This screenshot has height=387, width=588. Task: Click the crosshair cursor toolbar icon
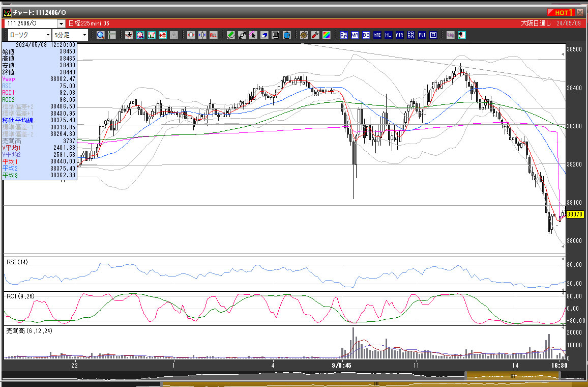[x=112, y=35]
